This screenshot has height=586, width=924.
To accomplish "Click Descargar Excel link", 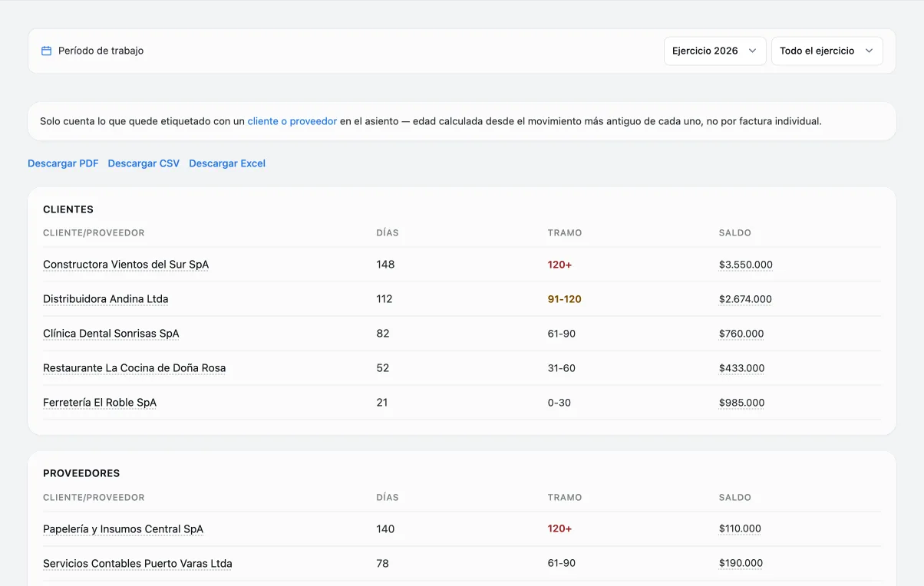I will (227, 163).
